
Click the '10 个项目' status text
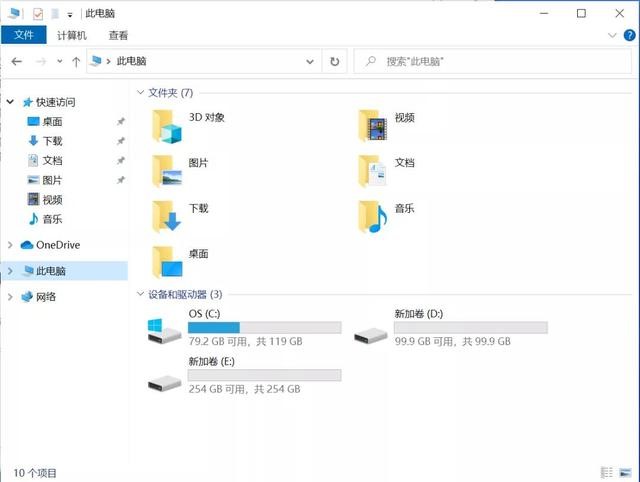click(35, 473)
